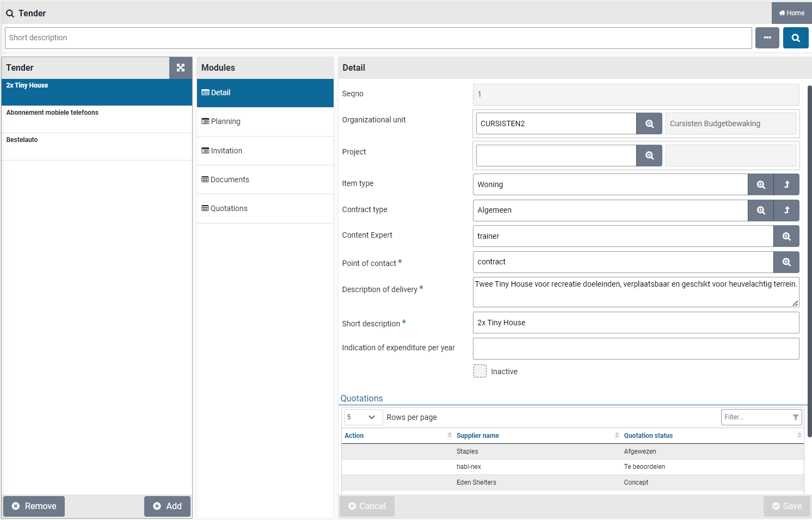This screenshot has height=520, width=812.
Task: Open the rows per page dropdown
Action: (x=363, y=417)
